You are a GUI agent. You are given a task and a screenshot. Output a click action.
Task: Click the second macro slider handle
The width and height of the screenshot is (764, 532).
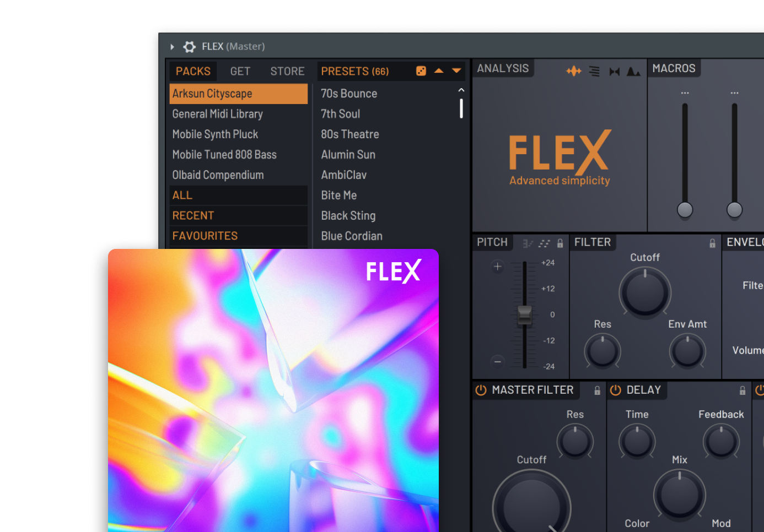pos(735,210)
